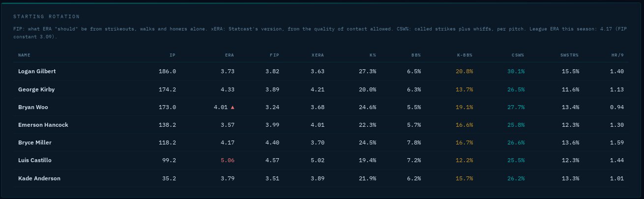Click Bryce Miller's 1.59 HR/9 value
Screen dimensions: 644x199
point(617,142)
